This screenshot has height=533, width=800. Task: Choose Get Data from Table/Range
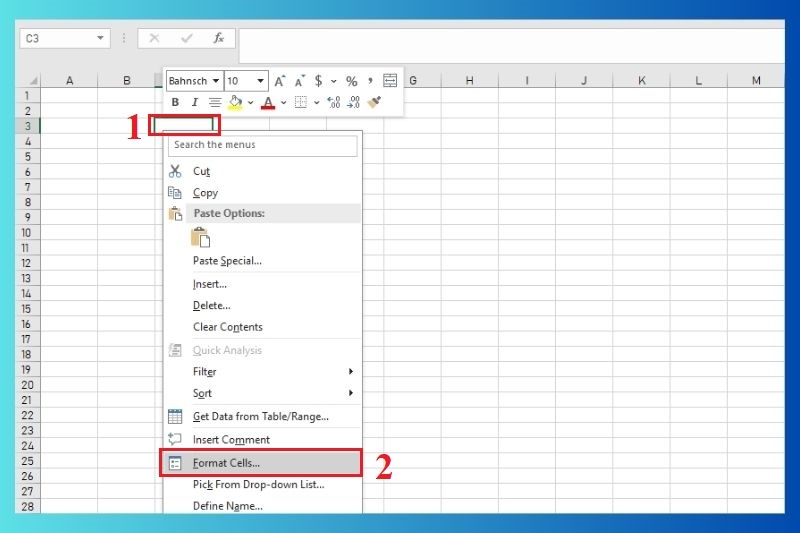[x=261, y=417]
